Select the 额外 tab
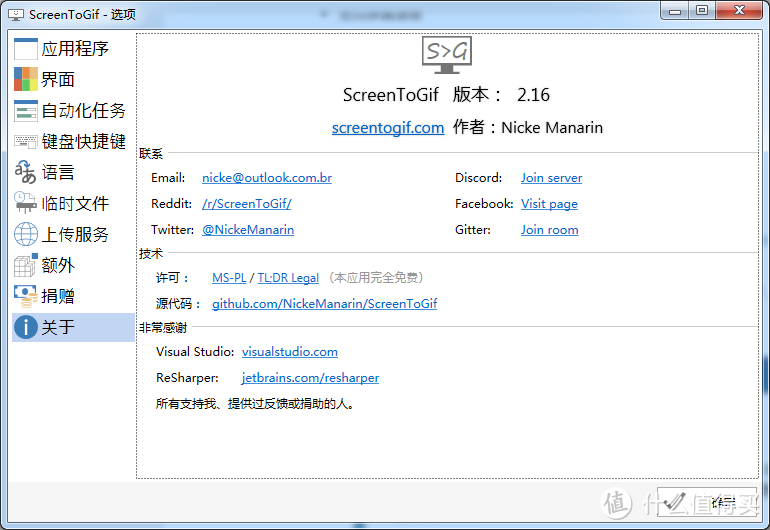770x530 pixels. coord(73,265)
